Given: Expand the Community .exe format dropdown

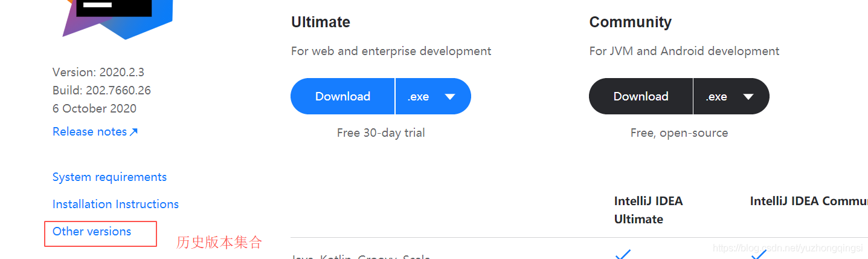Looking at the screenshot, I should [x=731, y=96].
